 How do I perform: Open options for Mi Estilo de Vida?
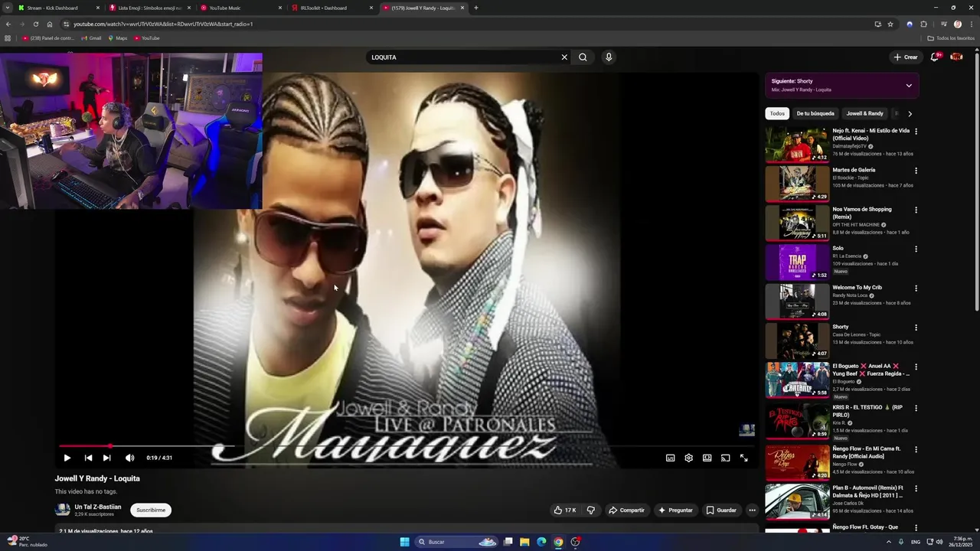pyautogui.click(x=916, y=132)
